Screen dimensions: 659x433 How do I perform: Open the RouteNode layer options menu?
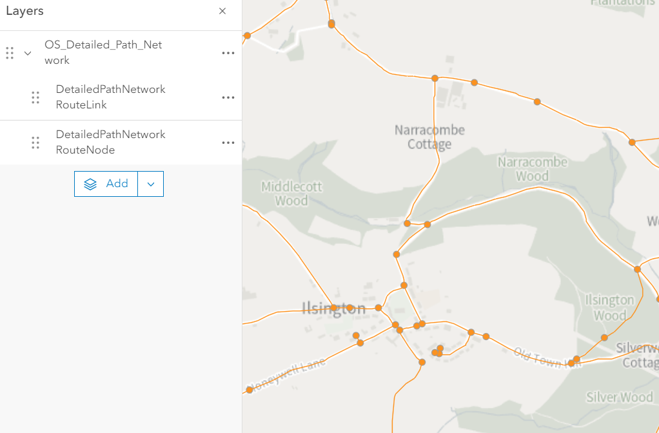coord(228,143)
